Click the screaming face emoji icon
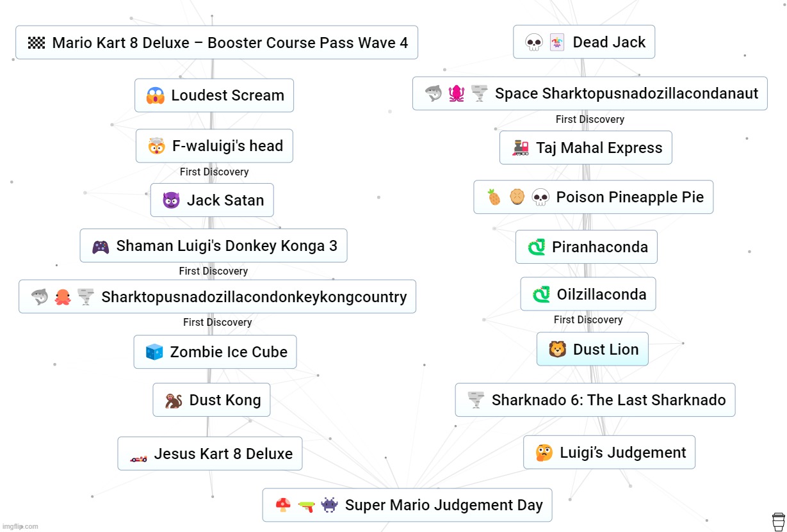This screenshot has height=532, width=787. (x=156, y=95)
